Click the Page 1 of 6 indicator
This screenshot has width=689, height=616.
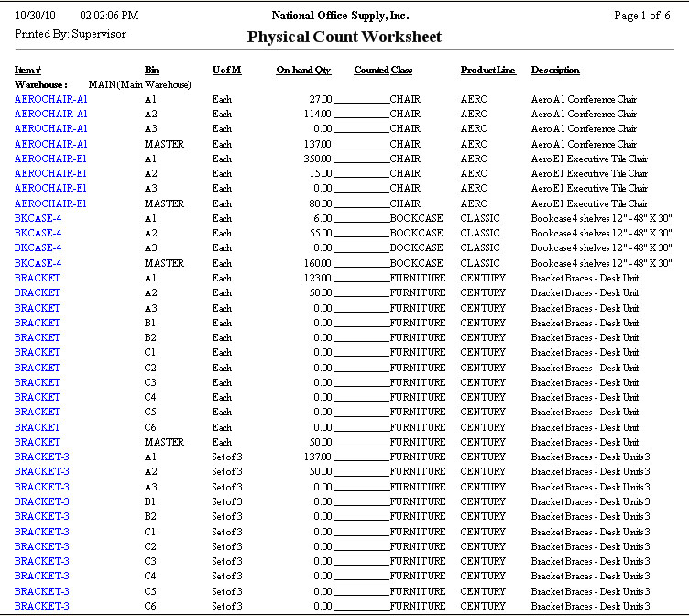tap(641, 16)
